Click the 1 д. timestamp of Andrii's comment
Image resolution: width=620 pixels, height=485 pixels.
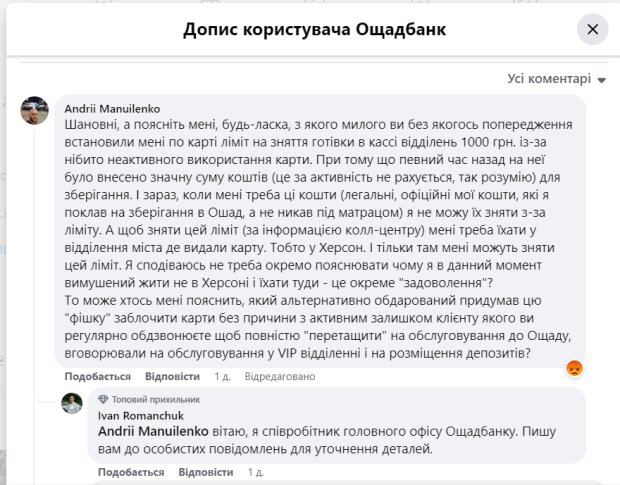(222, 376)
